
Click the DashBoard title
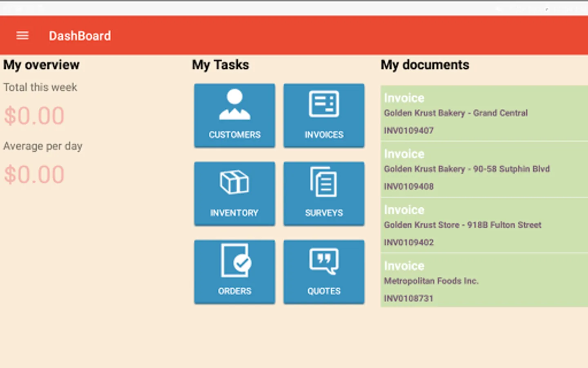click(80, 36)
